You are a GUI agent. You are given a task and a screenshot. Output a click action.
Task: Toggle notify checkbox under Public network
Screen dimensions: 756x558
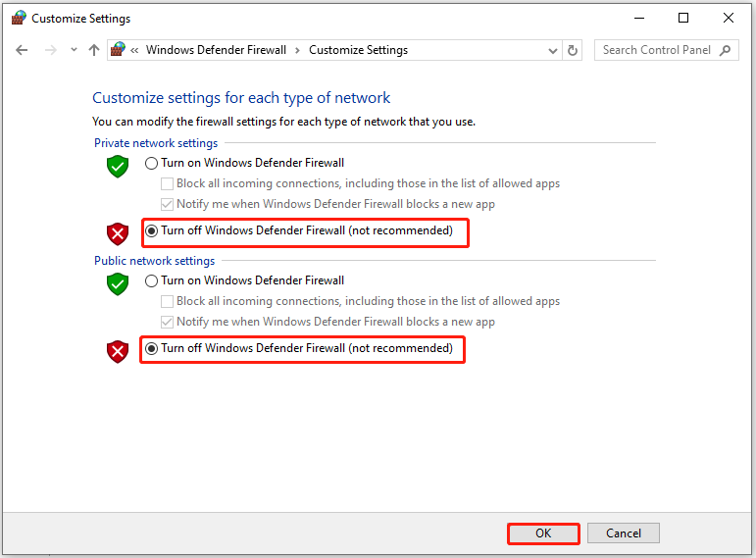[x=167, y=323]
